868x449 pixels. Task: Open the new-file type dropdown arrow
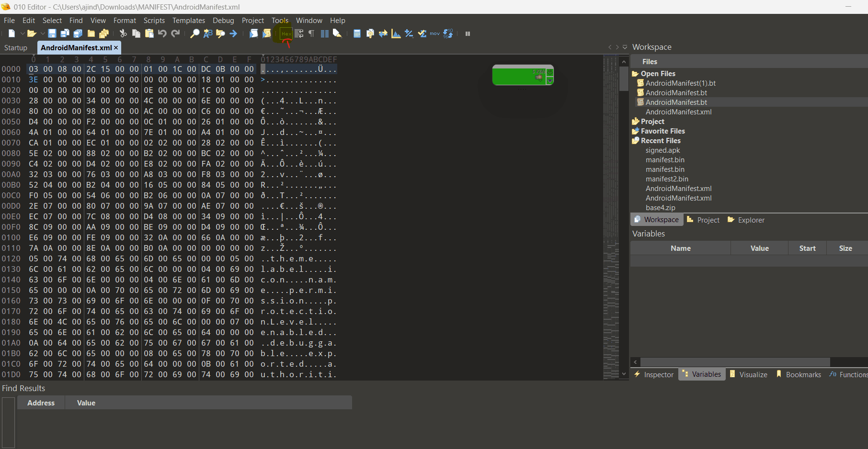pos(22,34)
